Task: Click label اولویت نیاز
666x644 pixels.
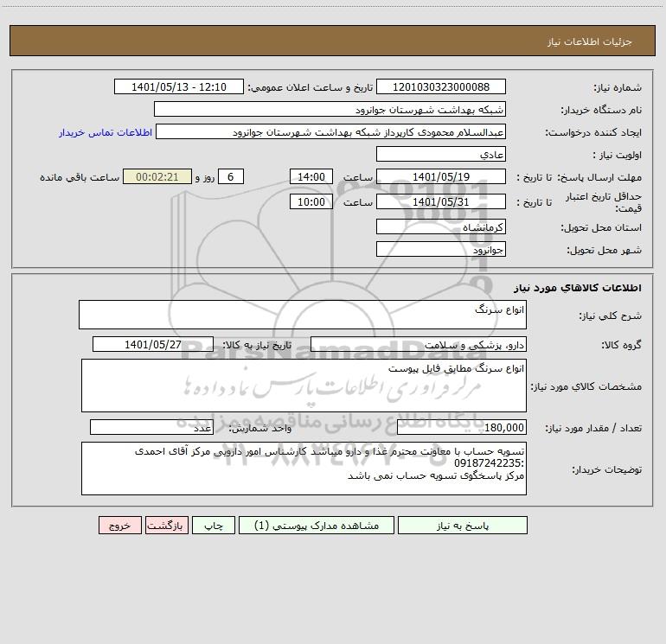Action: point(618,155)
